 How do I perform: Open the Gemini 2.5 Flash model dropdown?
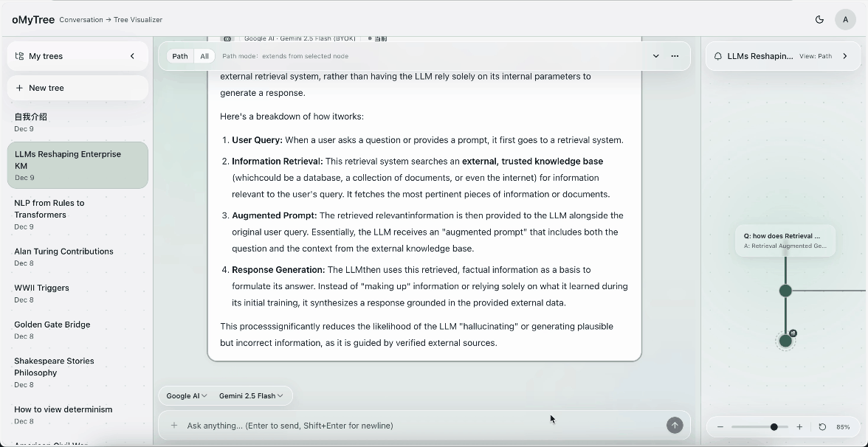click(251, 395)
